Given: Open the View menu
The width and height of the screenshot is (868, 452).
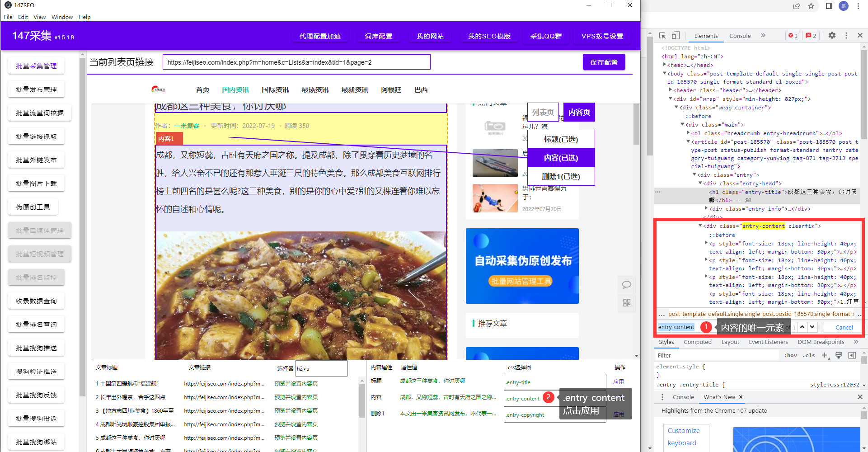Looking at the screenshot, I should pyautogui.click(x=39, y=17).
